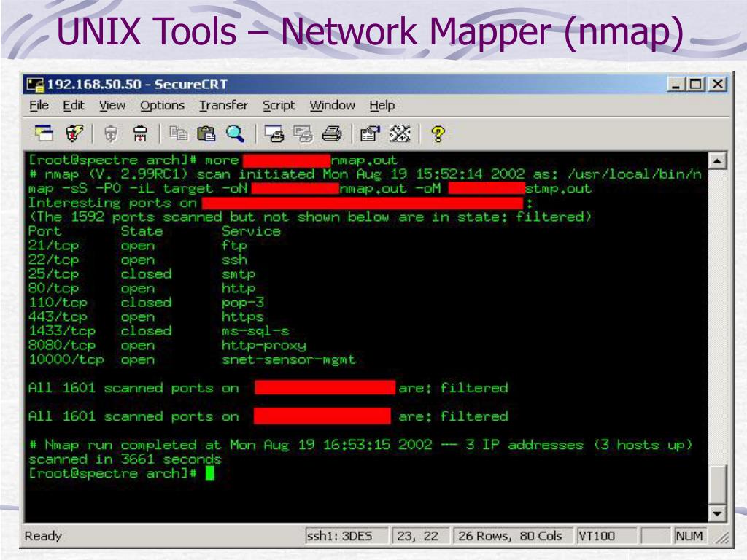This screenshot has width=747, height=560.
Task: Click the '-sS -P0 -iL target' command line
Action: (x=309, y=189)
